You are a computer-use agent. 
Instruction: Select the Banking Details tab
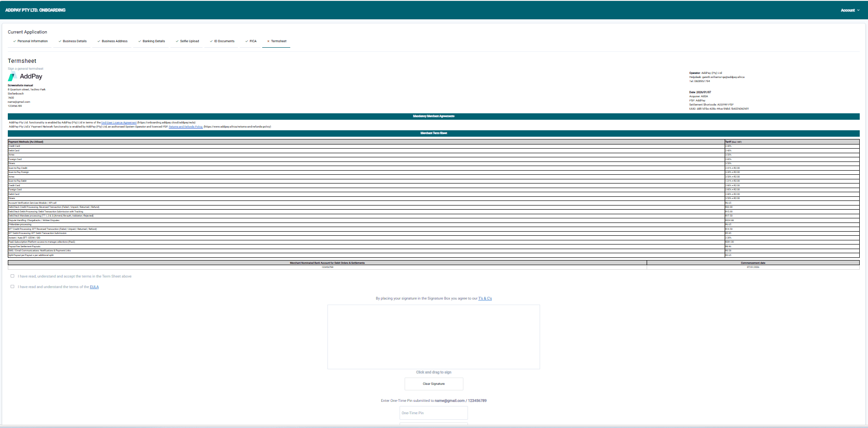152,41
